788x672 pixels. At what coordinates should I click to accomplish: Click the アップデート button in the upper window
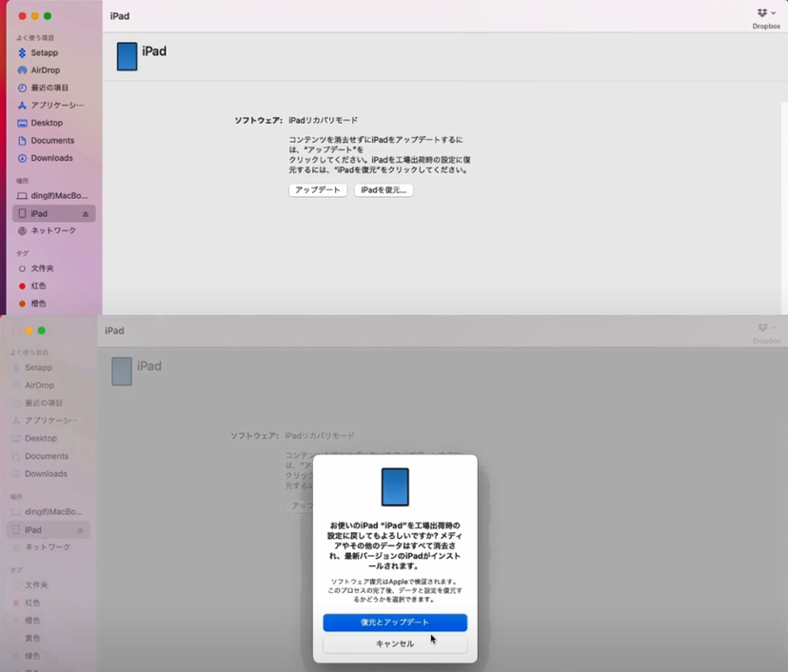[x=318, y=190]
